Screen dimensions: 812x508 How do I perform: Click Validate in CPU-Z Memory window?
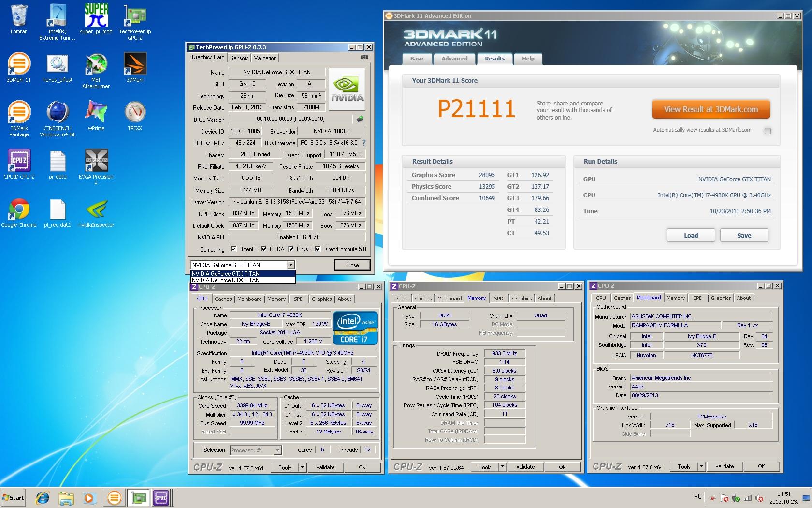525,467
